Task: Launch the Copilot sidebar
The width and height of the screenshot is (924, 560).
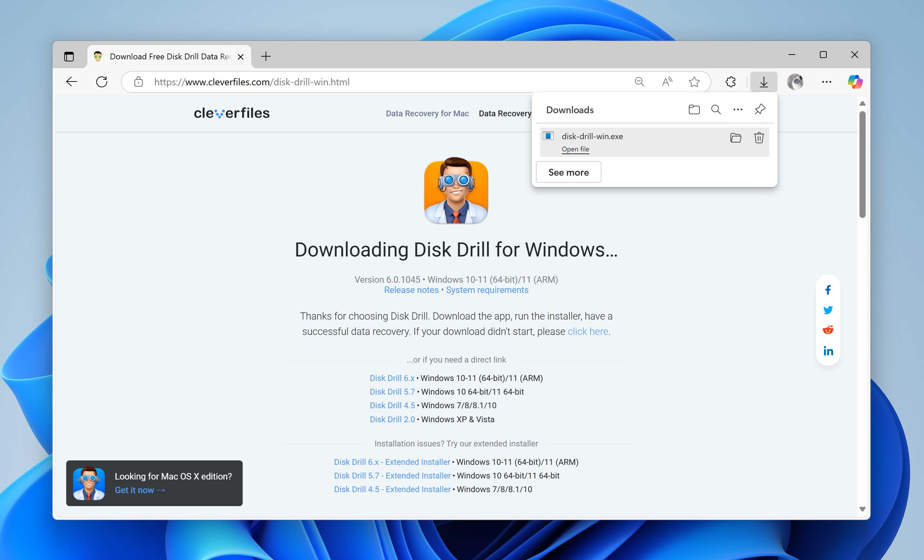Action: tap(855, 82)
